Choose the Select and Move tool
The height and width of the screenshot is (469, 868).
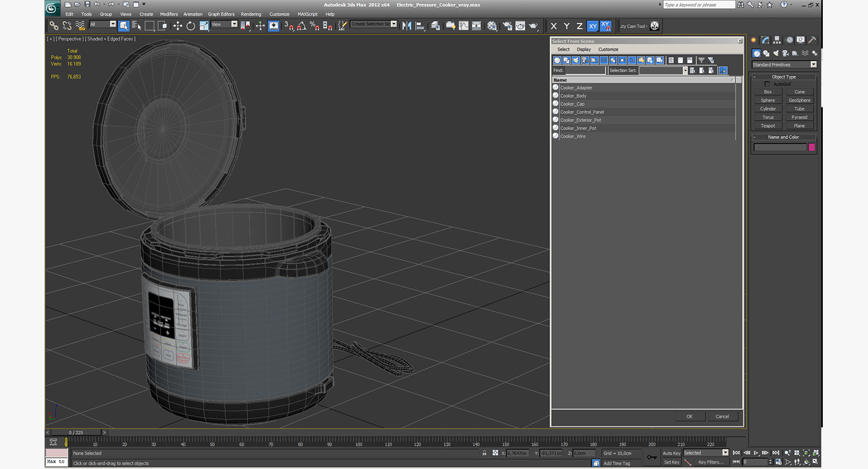(x=178, y=26)
